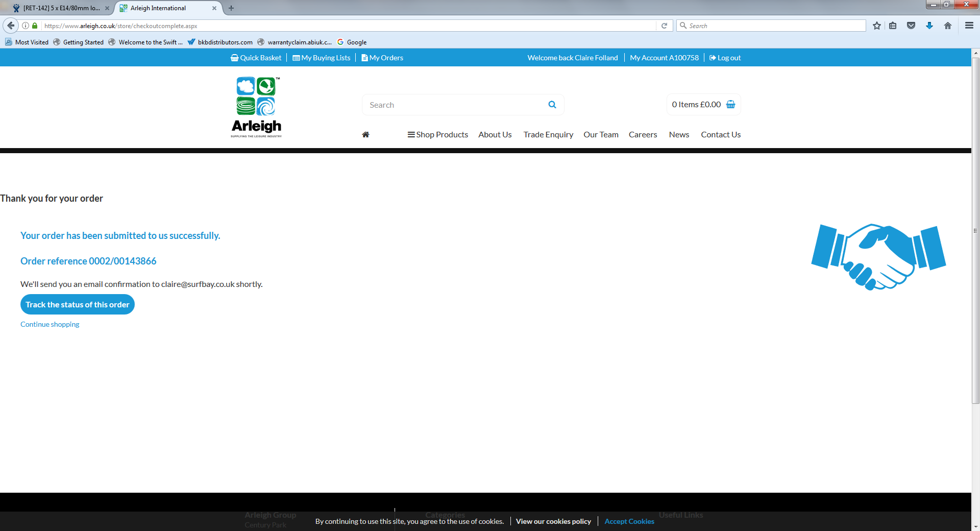The image size is (980, 531).
Task: Open the bookmarks list icon in the toolbar
Action: pyautogui.click(x=893, y=26)
